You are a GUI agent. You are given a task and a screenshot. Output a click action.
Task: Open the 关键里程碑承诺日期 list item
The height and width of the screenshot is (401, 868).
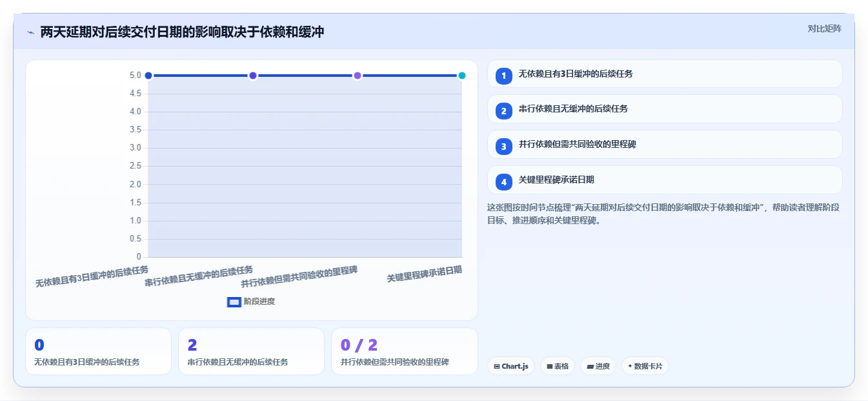pyautogui.click(x=665, y=180)
